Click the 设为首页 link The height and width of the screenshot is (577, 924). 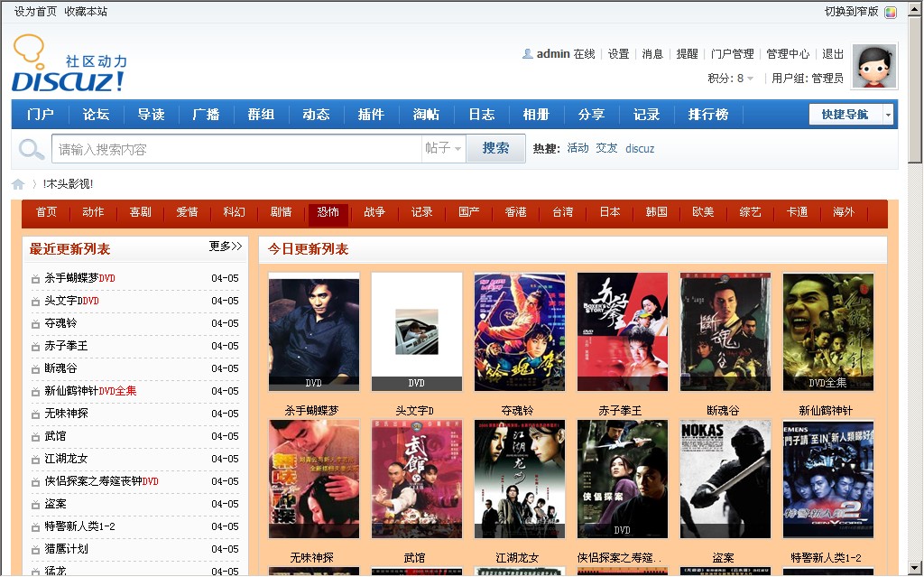coord(35,12)
